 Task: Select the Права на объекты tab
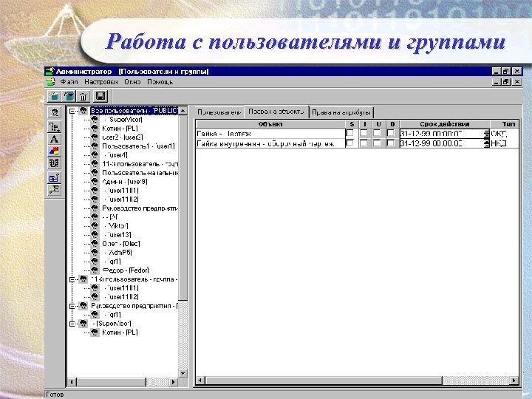click(276, 112)
